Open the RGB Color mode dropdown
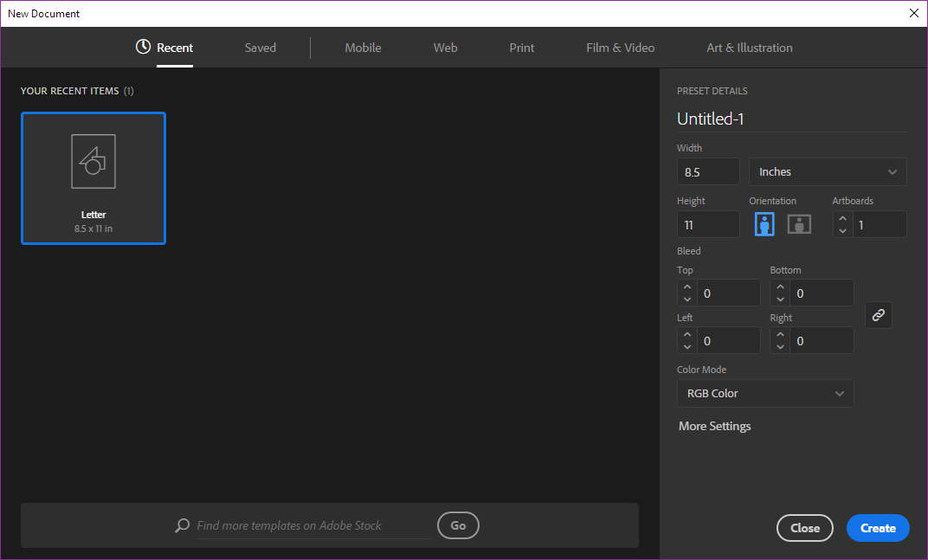928x560 pixels. click(x=764, y=393)
